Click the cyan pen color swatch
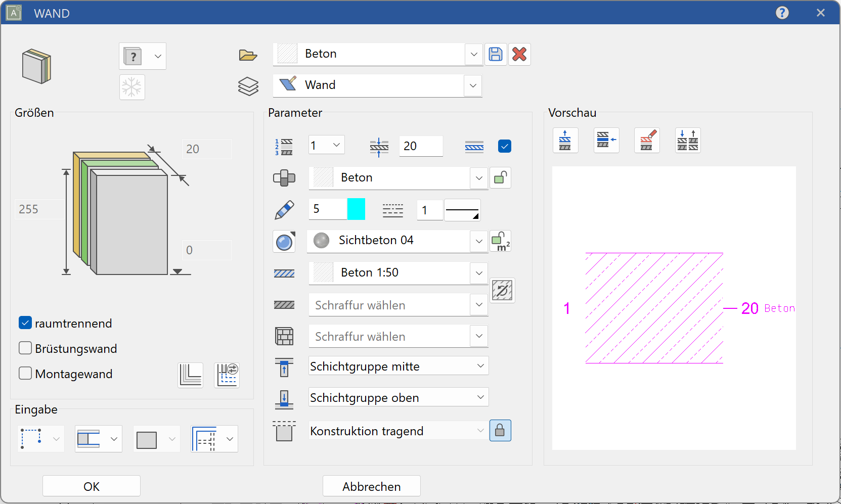841x504 pixels. pos(356,209)
